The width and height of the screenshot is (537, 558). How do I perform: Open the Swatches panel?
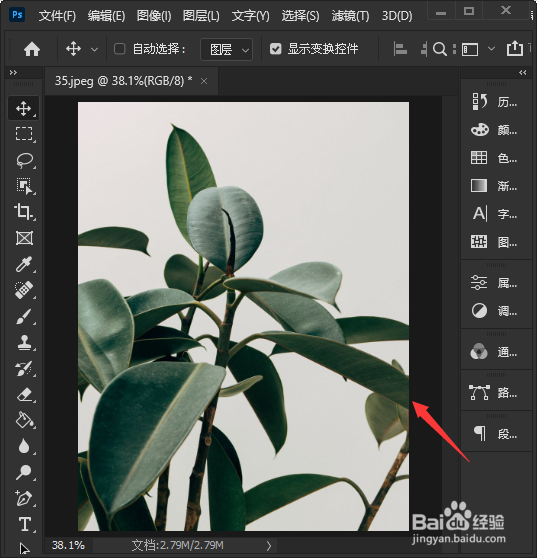pyautogui.click(x=494, y=158)
